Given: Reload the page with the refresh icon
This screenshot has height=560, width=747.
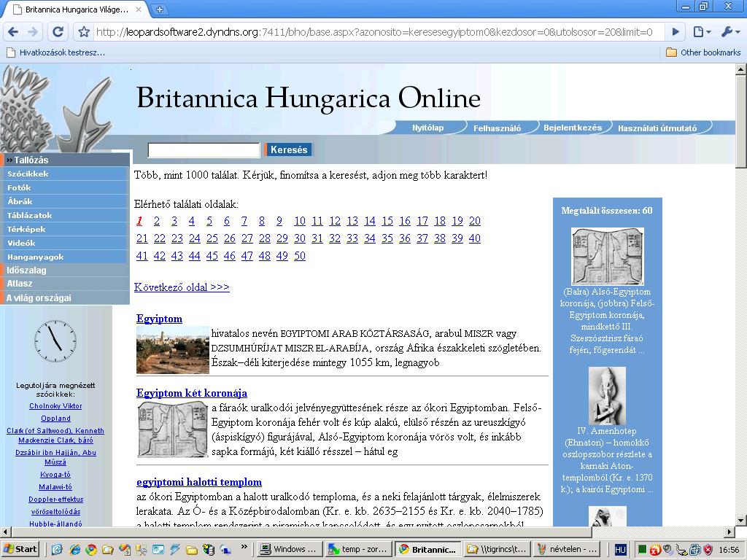Looking at the screenshot, I should (x=58, y=32).
